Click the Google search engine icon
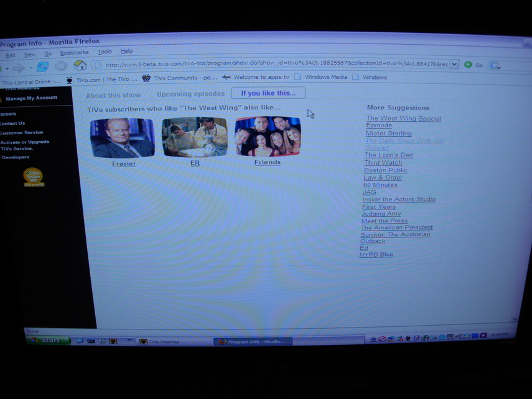This screenshot has width=532, height=399. (493, 65)
